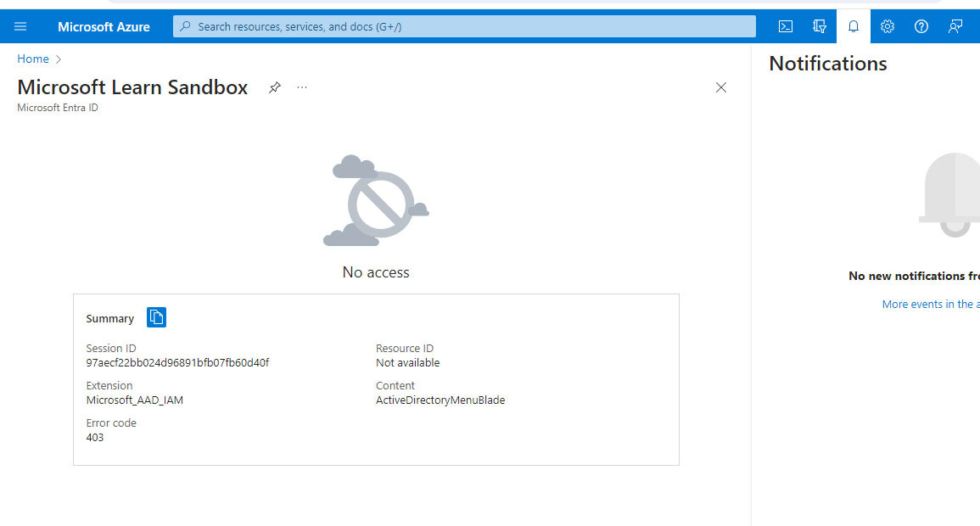The width and height of the screenshot is (980, 526).
Task: Select the error code 403 value
Action: [95, 437]
